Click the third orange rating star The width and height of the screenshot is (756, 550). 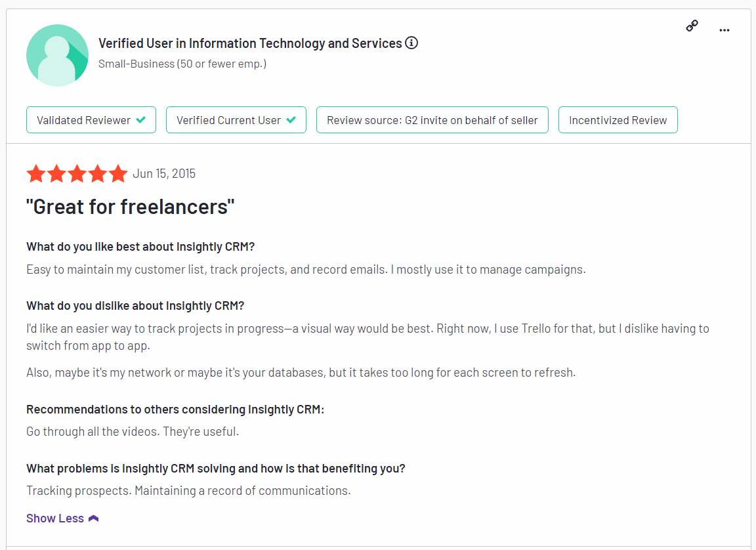click(x=77, y=173)
